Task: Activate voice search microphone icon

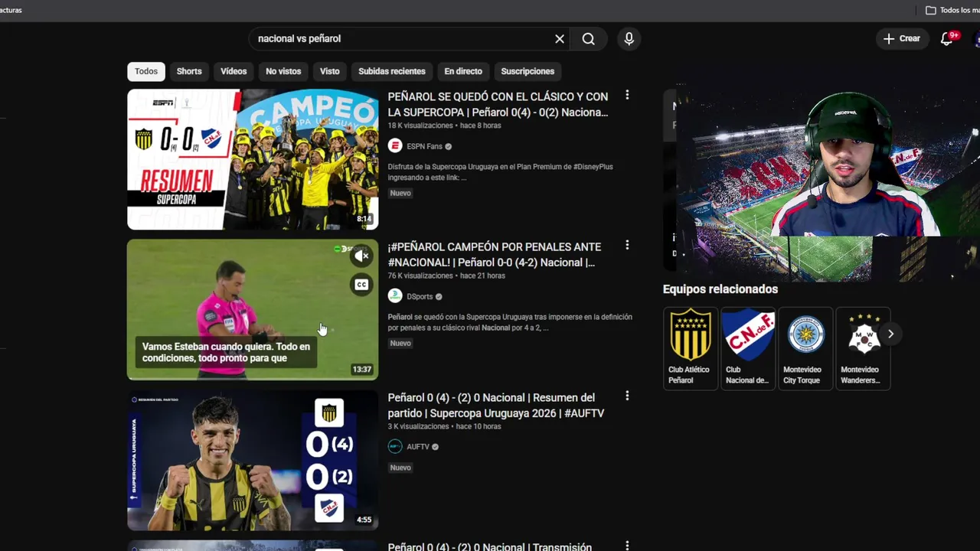Action: pyautogui.click(x=629, y=39)
